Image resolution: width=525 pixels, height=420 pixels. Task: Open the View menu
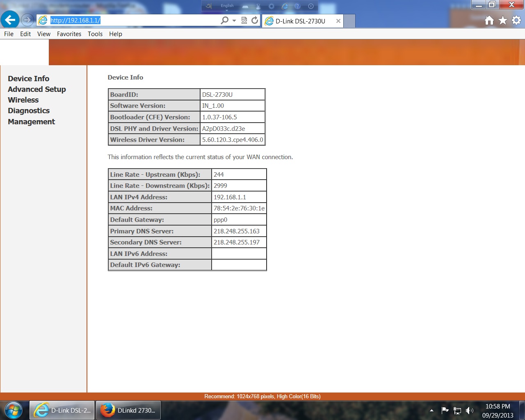(x=44, y=34)
